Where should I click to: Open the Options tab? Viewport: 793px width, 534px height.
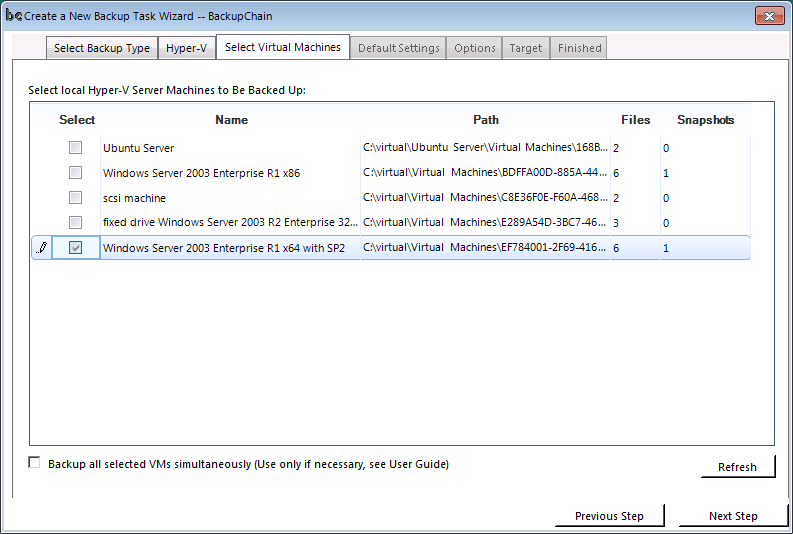474,48
